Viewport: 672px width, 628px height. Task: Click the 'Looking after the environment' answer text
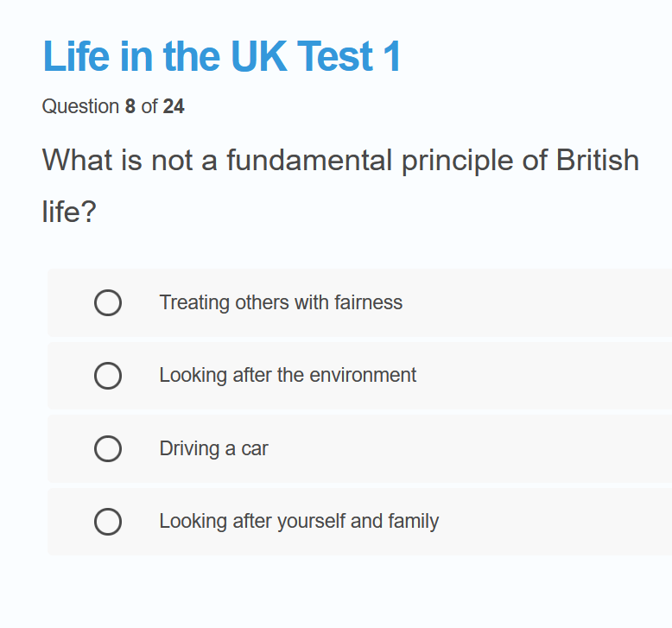[288, 375]
